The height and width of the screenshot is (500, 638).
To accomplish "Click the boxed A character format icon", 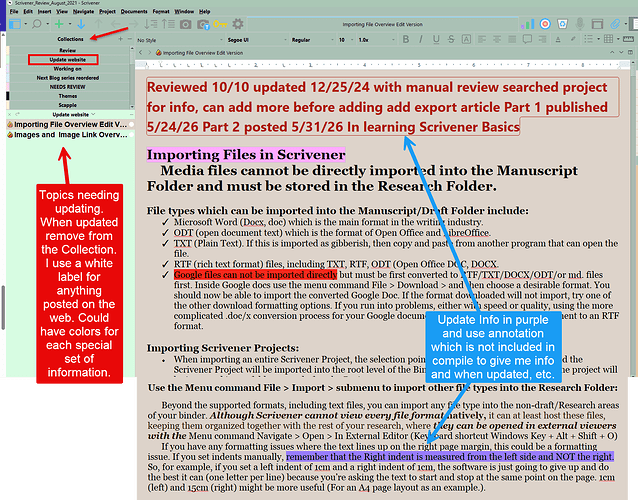I will click(x=466, y=39).
